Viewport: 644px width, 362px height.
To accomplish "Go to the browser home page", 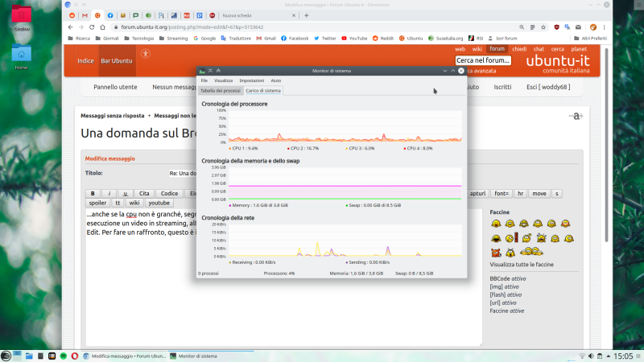I will 103,27.
